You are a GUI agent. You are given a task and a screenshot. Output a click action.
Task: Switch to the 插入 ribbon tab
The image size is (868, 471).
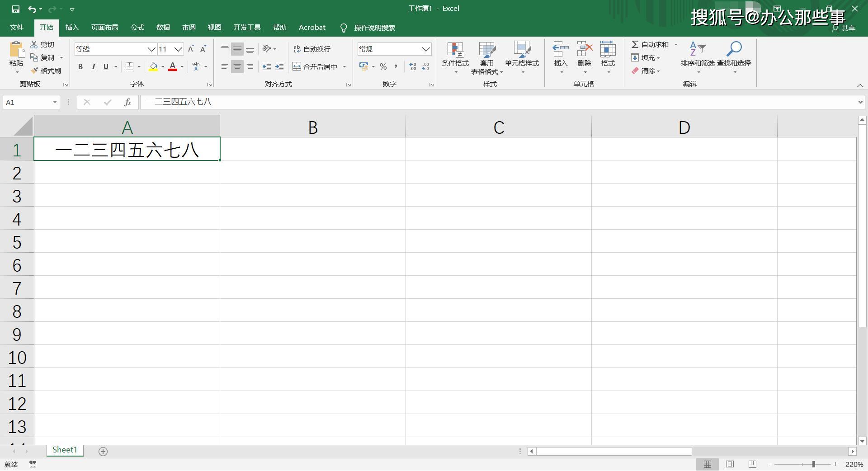(x=72, y=28)
